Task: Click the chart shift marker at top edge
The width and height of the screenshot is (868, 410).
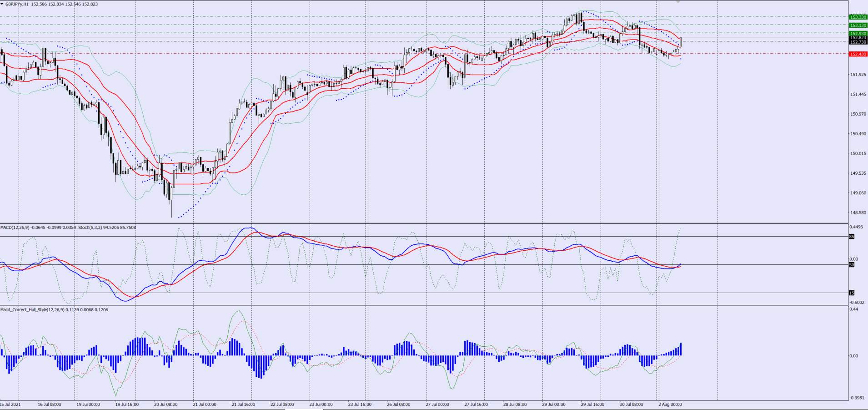Action: pyautogui.click(x=678, y=2)
